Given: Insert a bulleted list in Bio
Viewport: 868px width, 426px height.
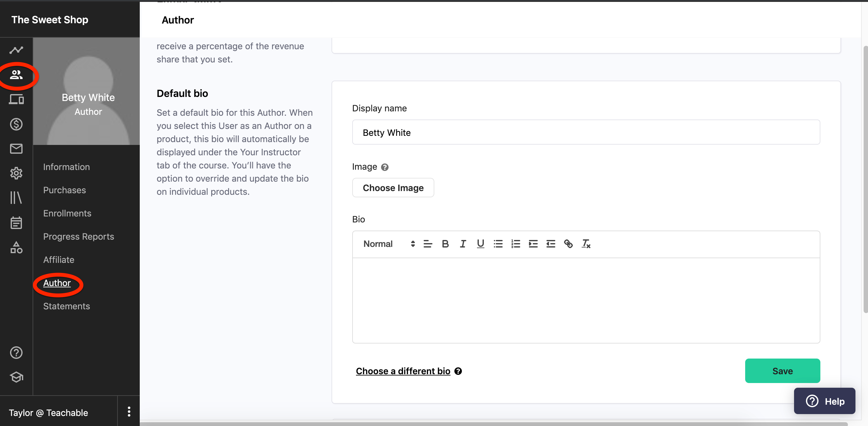Looking at the screenshot, I should point(498,244).
